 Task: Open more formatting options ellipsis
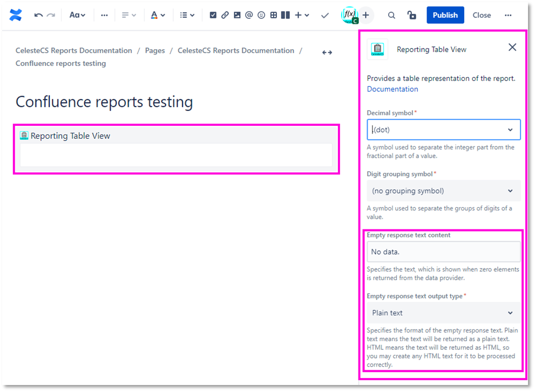[104, 15]
